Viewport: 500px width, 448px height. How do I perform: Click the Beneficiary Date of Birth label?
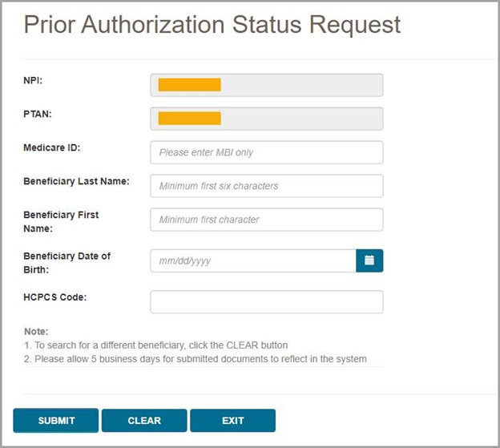[x=67, y=263]
